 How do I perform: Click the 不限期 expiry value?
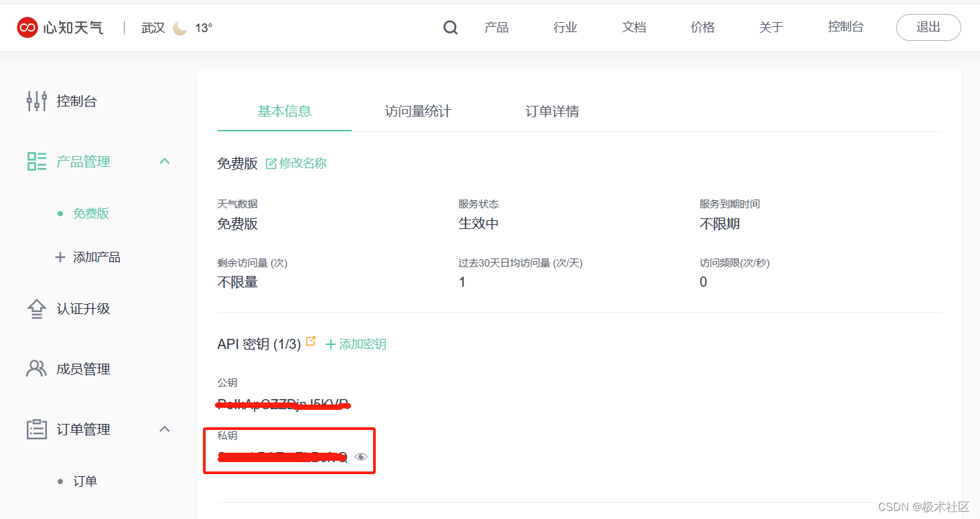tap(719, 224)
